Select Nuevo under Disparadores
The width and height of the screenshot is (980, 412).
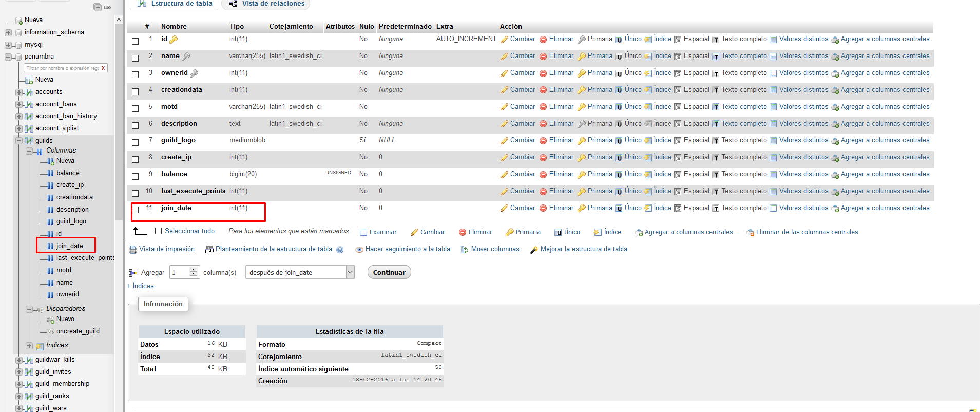point(65,319)
